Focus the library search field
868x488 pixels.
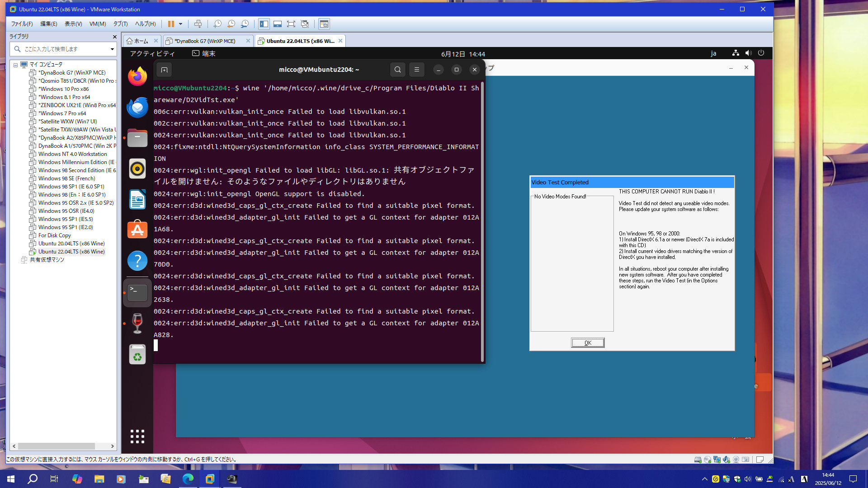click(x=63, y=49)
